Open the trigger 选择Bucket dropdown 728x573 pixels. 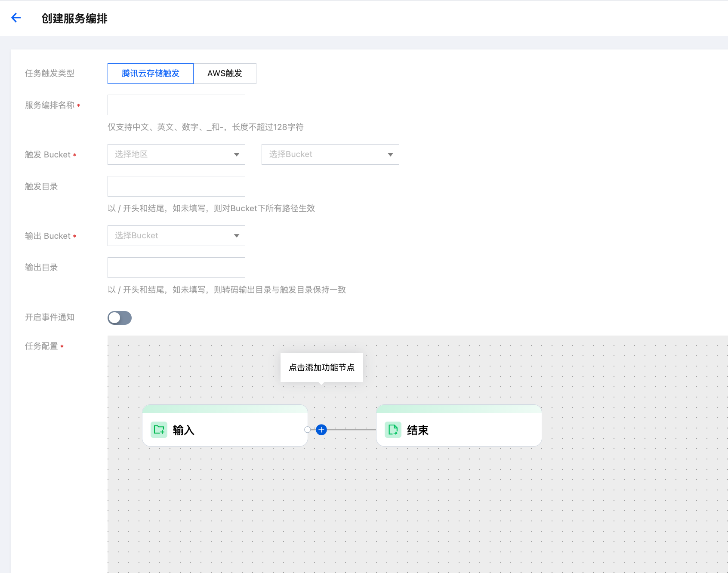point(330,154)
